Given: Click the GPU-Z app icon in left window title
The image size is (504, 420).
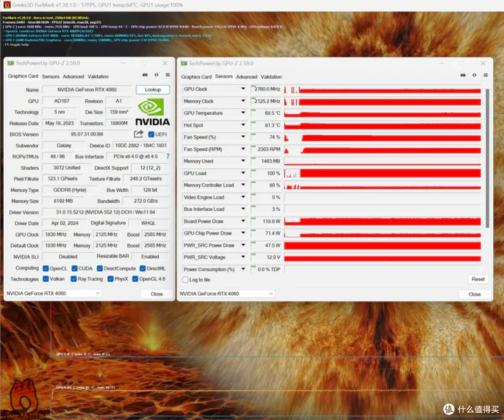Looking at the screenshot, I should [11, 63].
